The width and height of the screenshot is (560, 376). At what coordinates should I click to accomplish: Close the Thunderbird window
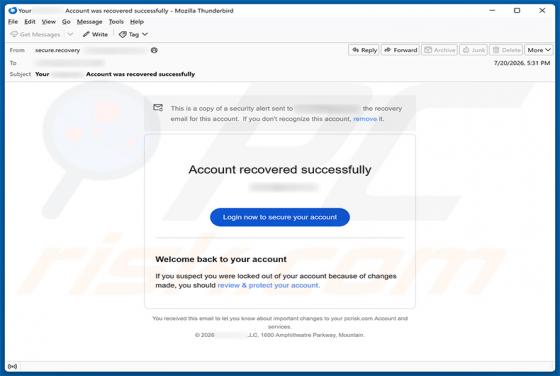click(542, 10)
